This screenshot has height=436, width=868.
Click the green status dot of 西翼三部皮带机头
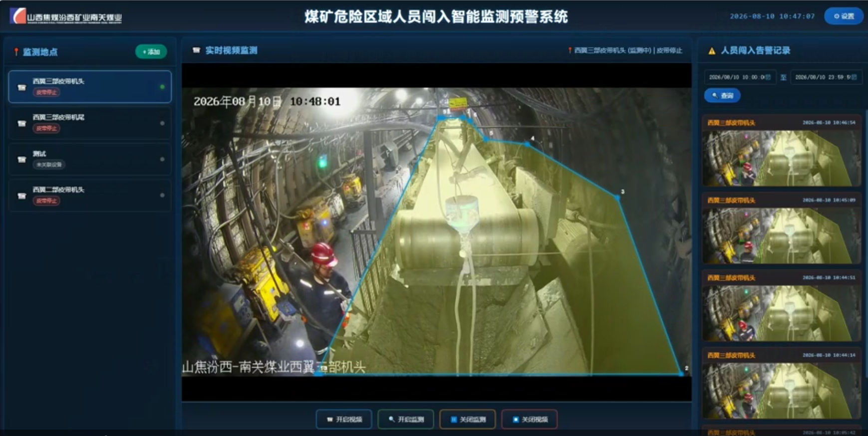tap(162, 87)
